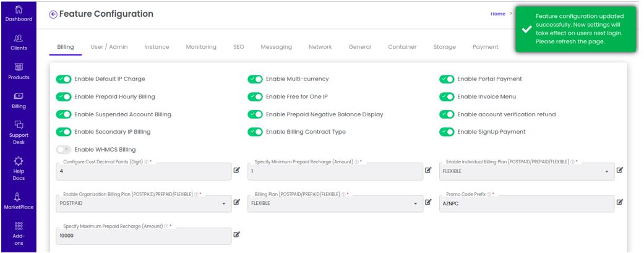Viewport: 644px width, 253px height.
Task: Click help icon for Organization Billing Plan
Action: click(x=195, y=194)
